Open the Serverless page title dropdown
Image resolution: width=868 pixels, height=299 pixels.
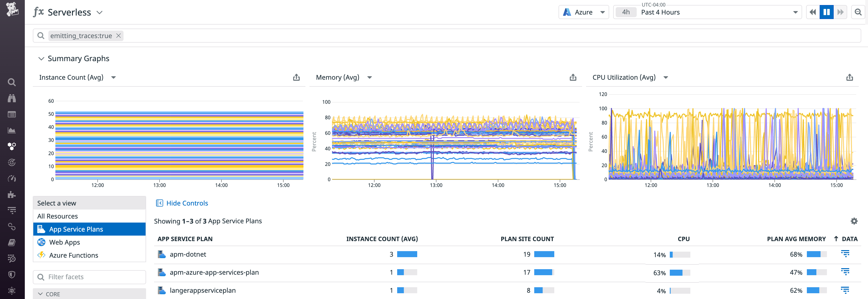tap(99, 12)
